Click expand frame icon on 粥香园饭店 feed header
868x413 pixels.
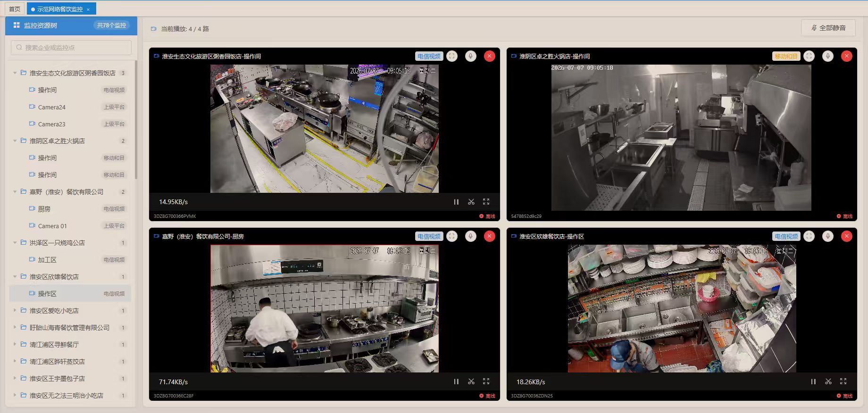coord(452,56)
